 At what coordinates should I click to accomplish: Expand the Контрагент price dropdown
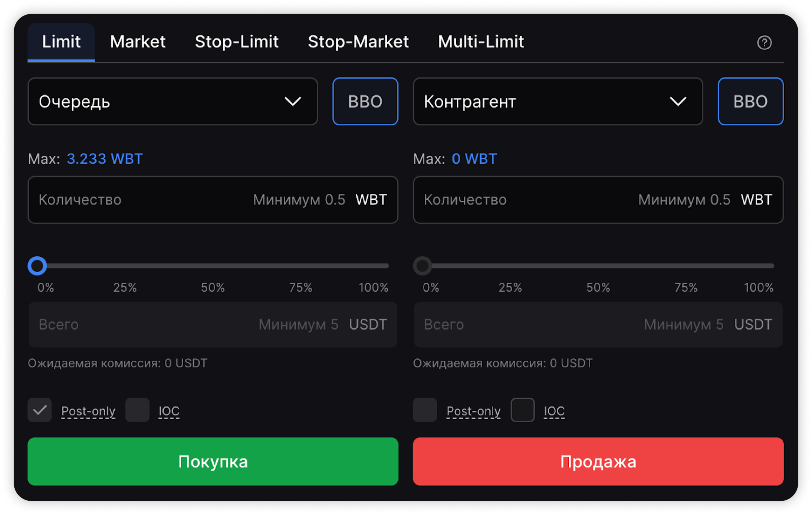coord(557,101)
